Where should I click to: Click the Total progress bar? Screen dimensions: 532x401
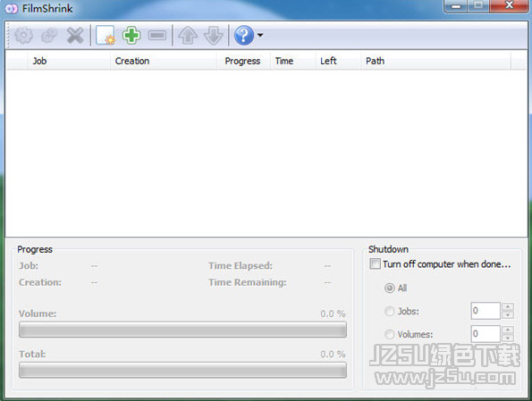(x=182, y=370)
